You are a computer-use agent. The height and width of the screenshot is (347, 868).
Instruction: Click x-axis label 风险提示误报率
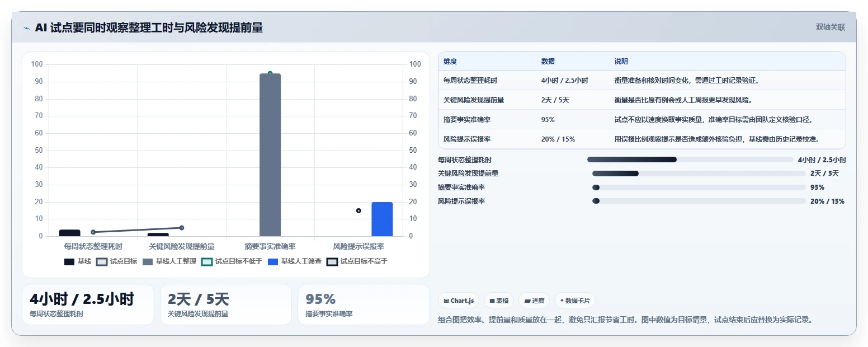coord(358,246)
